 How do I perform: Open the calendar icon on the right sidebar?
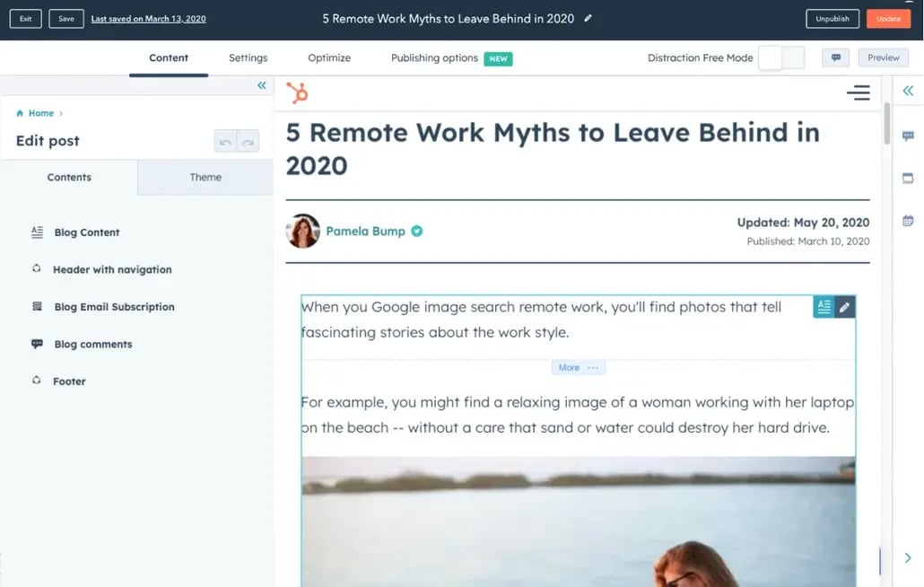[x=909, y=220]
